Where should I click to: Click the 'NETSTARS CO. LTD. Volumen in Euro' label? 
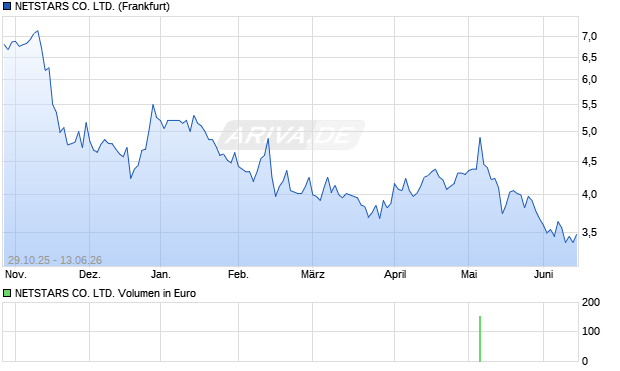[x=105, y=293]
